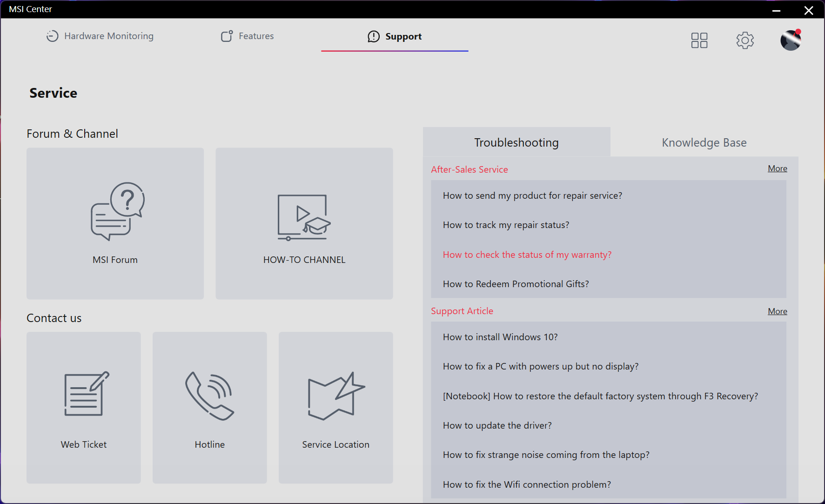Click the MSI Forum label

pos(115,260)
